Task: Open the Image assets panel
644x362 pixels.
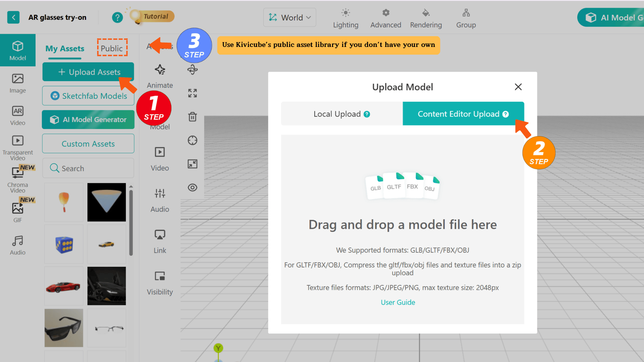Action: (x=18, y=83)
